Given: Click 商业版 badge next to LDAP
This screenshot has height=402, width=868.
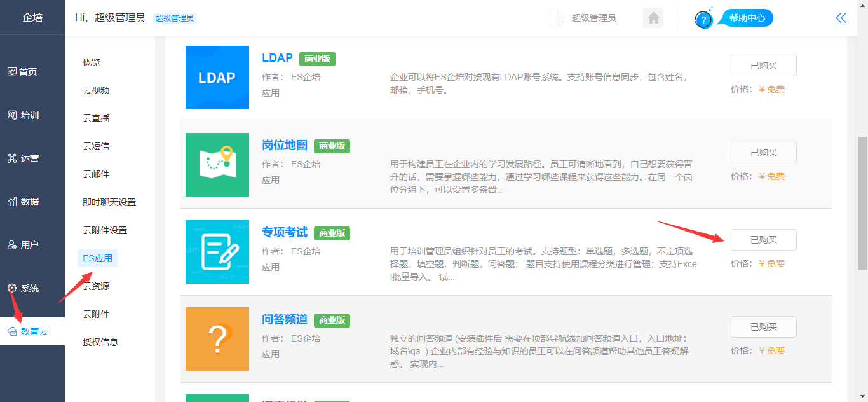Looking at the screenshot, I should tap(317, 59).
